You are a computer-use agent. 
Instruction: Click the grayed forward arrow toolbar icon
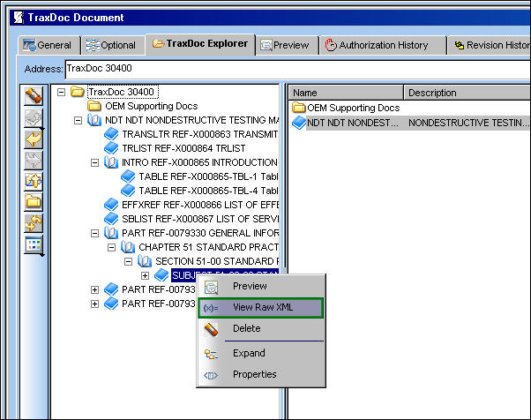click(34, 161)
